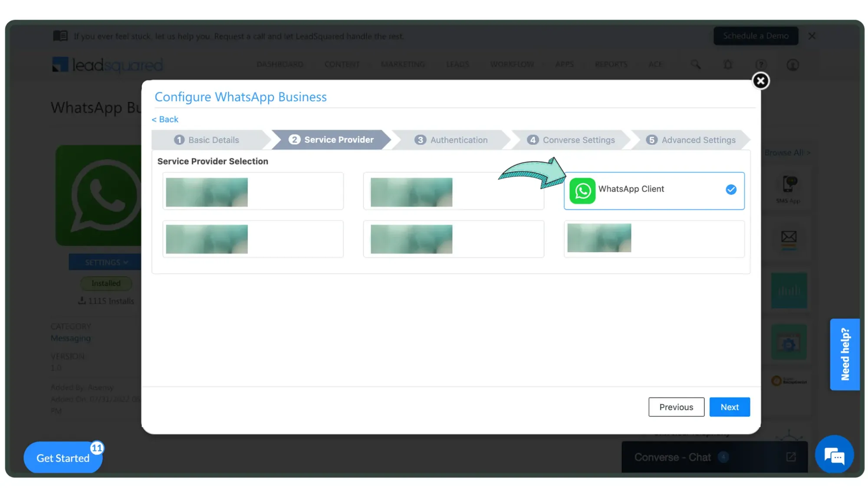868x488 pixels.
Task: Open the notifications bell icon
Action: [728, 65]
